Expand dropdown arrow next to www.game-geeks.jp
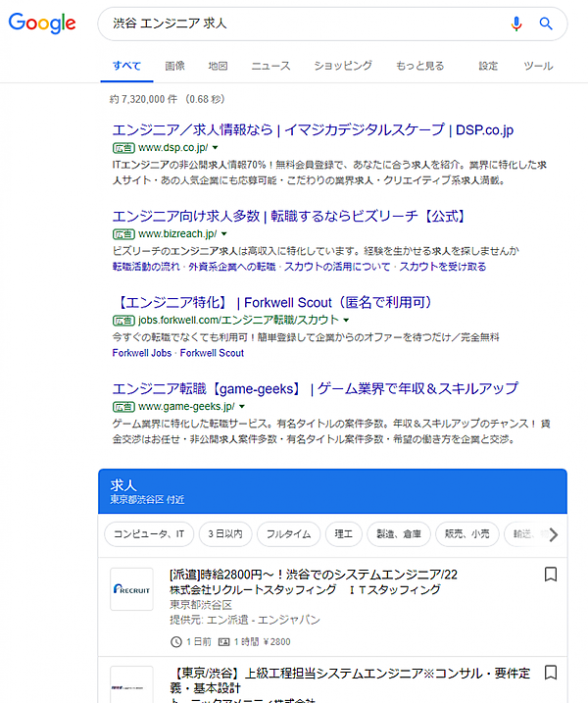The image size is (588, 703). pos(242,406)
